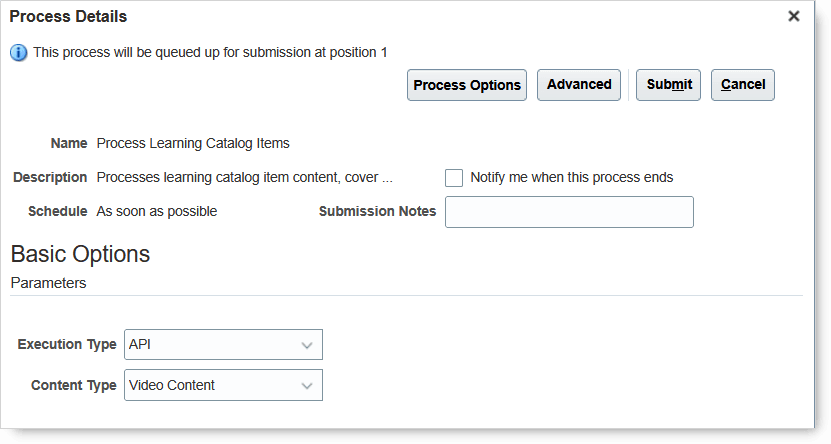This screenshot has height=444, width=831.
Task: Click the Process Learning Catalog Items name
Action: 193,143
